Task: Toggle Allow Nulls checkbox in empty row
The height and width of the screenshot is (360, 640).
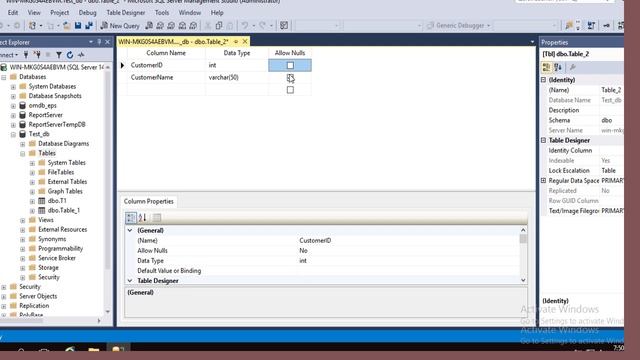Action: tap(290, 90)
